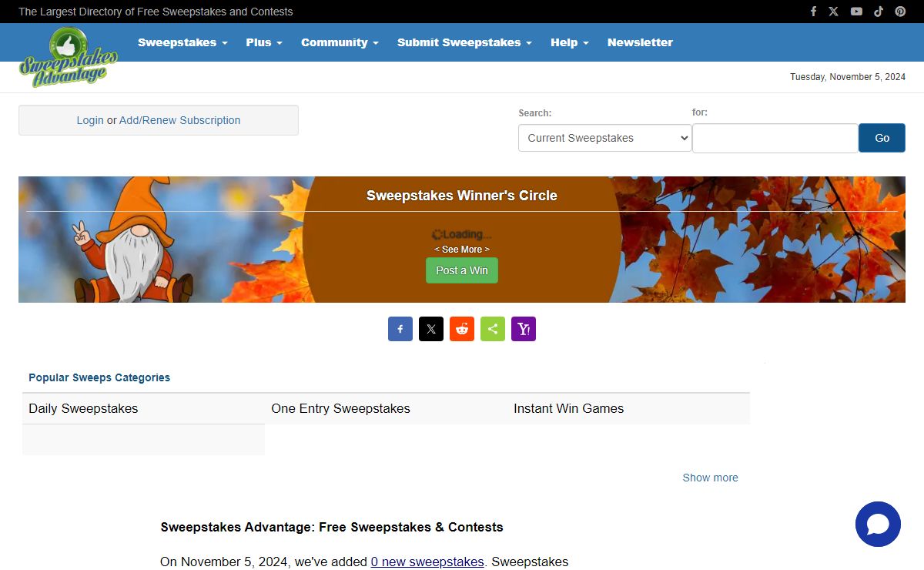Click the Sweepstakes Advantage logo
The image size is (924, 570).
69,57
